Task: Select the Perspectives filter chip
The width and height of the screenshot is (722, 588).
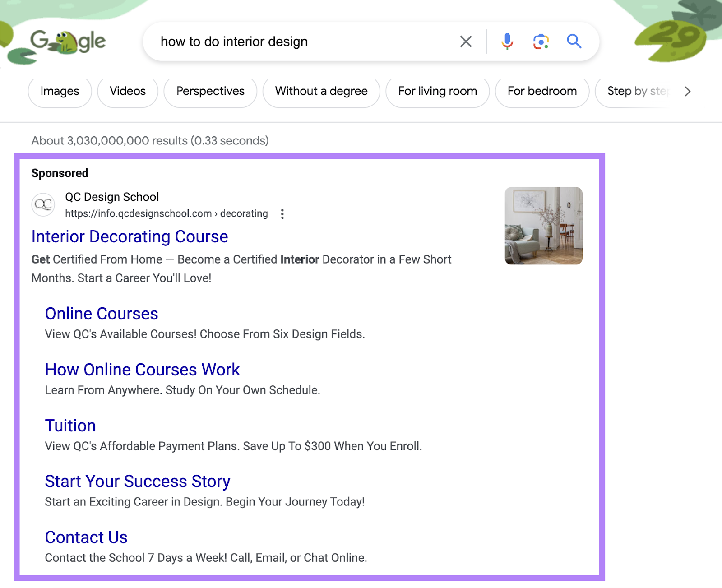Action: (x=210, y=91)
